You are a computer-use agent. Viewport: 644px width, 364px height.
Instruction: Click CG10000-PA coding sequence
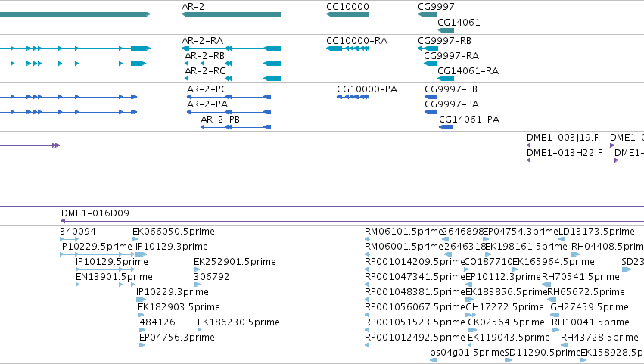tap(353, 97)
